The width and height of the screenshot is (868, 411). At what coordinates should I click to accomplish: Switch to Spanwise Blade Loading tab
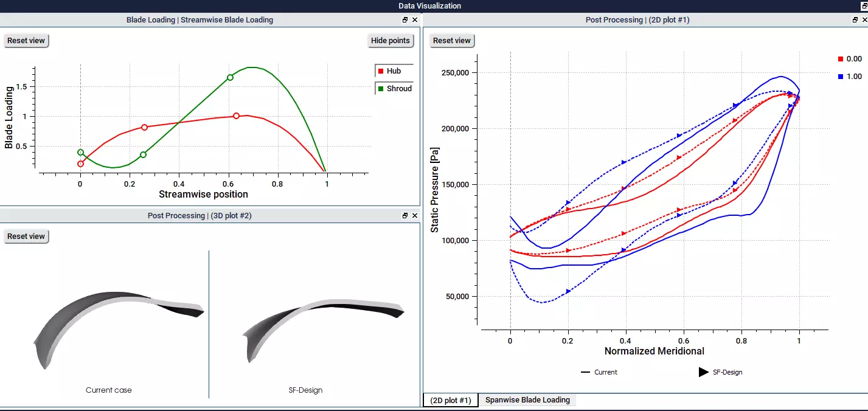point(527,400)
